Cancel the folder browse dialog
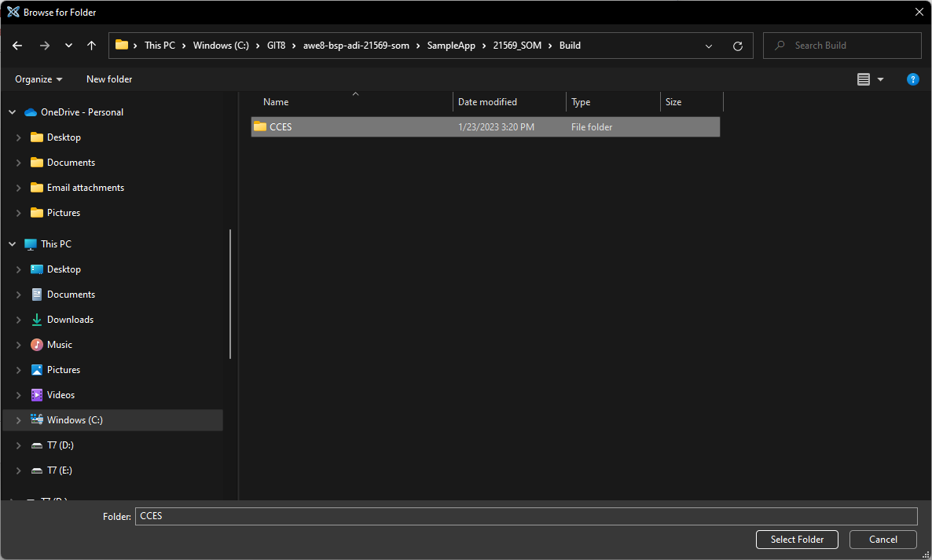This screenshot has width=932, height=560. click(x=882, y=540)
